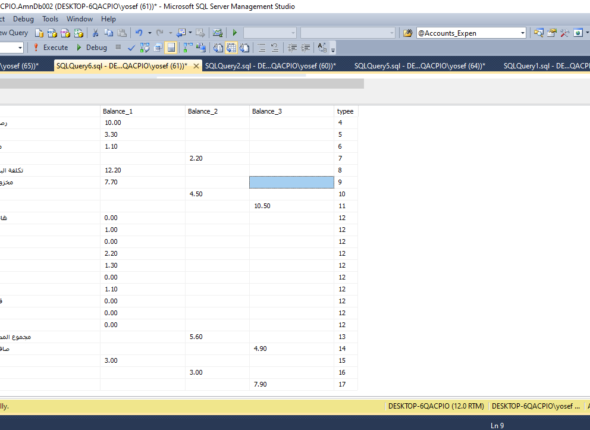
Task: Undo the last action
Action: pos(139,33)
